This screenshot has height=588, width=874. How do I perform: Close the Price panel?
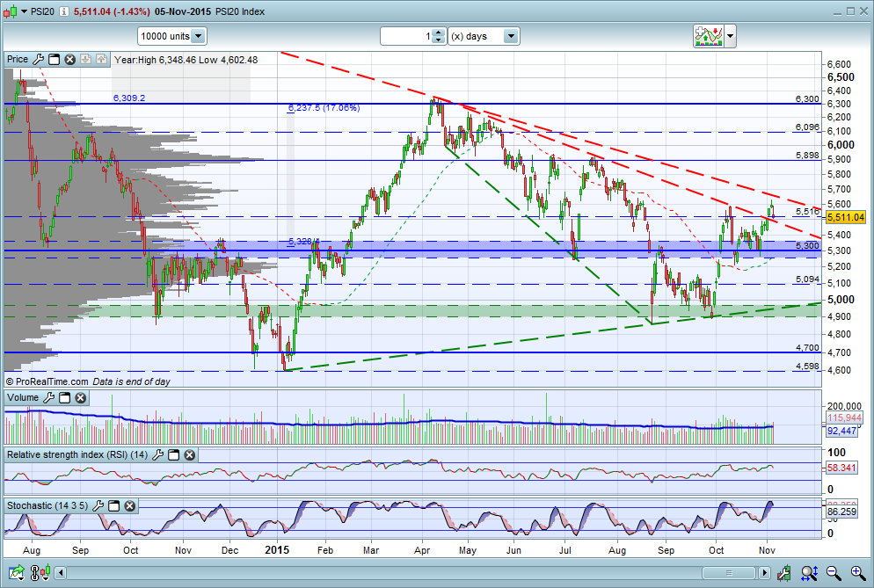(x=69, y=59)
